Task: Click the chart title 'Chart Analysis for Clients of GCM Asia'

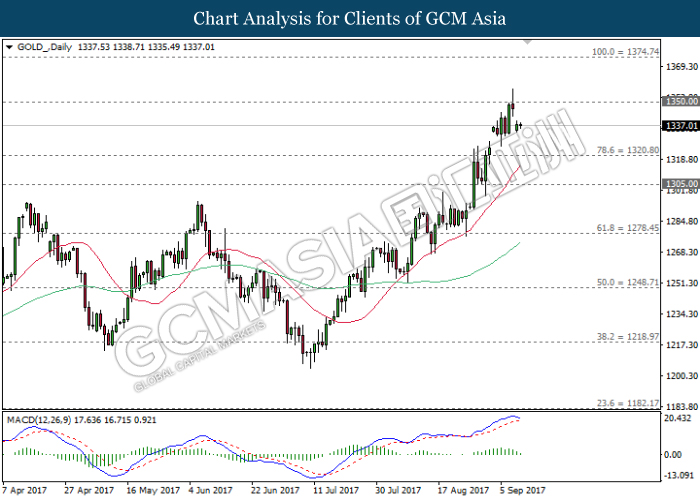Action: (x=349, y=18)
